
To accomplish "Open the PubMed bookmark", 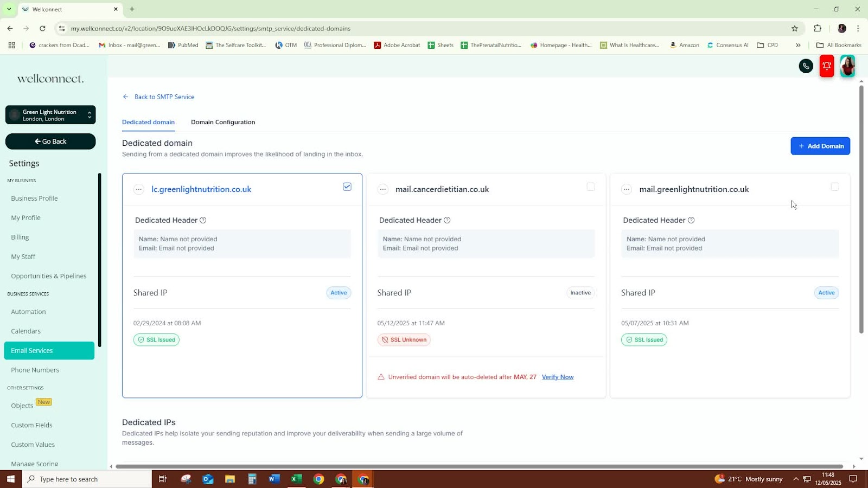I will pyautogui.click(x=183, y=45).
